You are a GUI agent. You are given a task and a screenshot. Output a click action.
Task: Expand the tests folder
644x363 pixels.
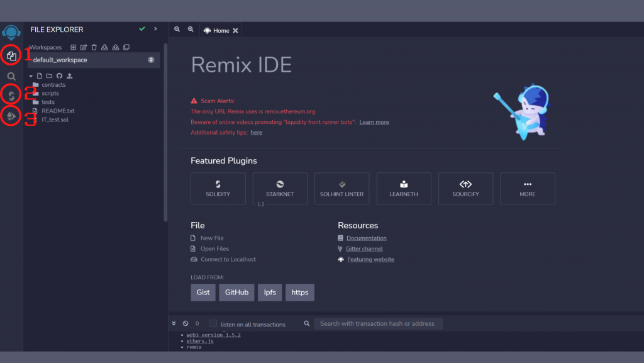[48, 102]
